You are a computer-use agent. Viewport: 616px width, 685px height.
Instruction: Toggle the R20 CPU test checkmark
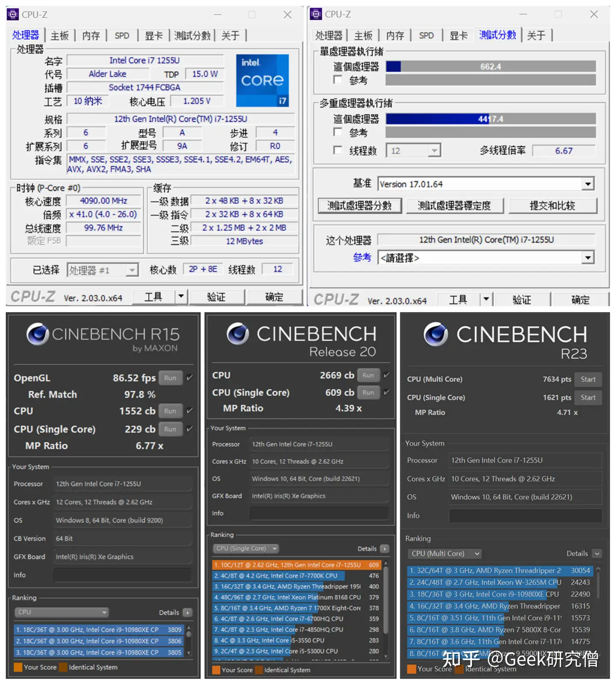(387, 375)
